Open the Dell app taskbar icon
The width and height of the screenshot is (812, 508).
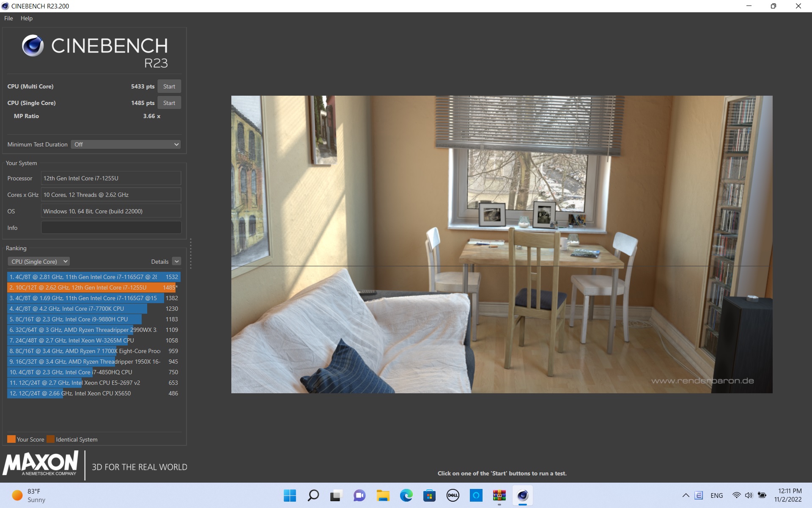click(x=453, y=495)
